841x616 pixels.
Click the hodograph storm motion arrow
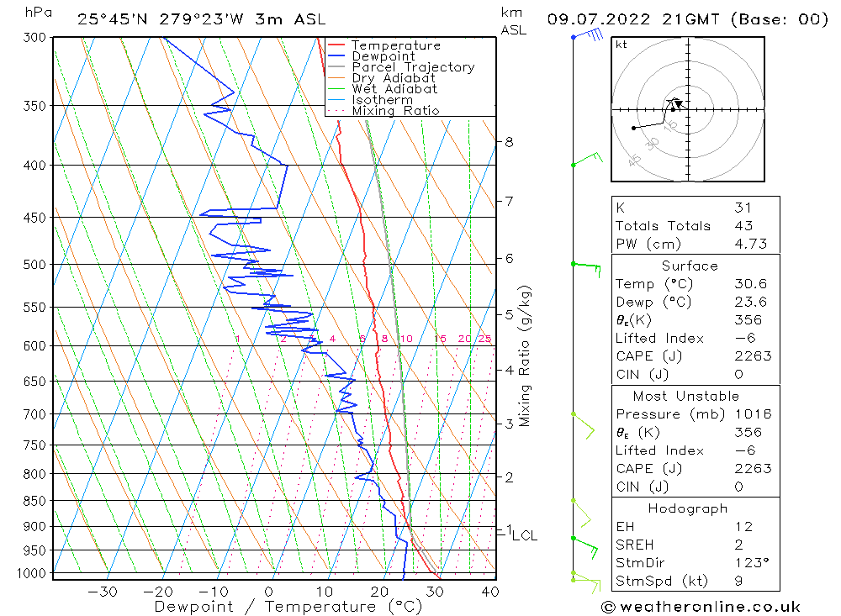coord(678,104)
